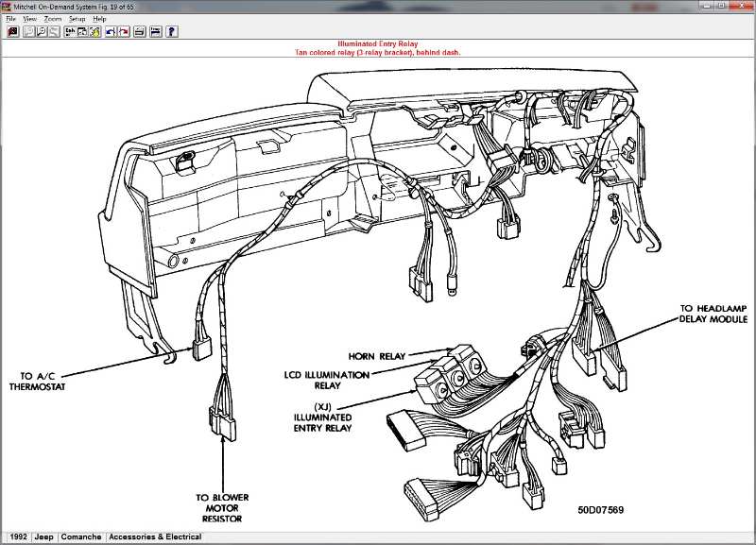Click the red forward arrow toolbar icon

125,31
